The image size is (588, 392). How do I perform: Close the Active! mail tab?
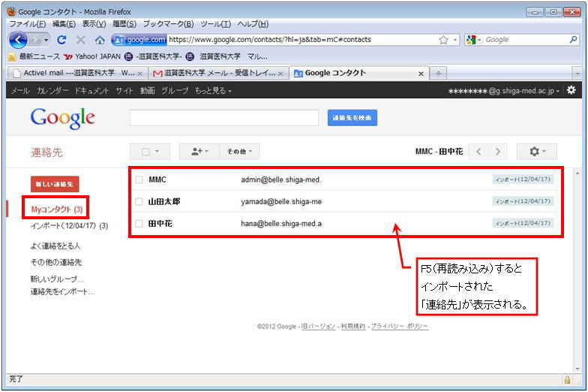point(139,74)
